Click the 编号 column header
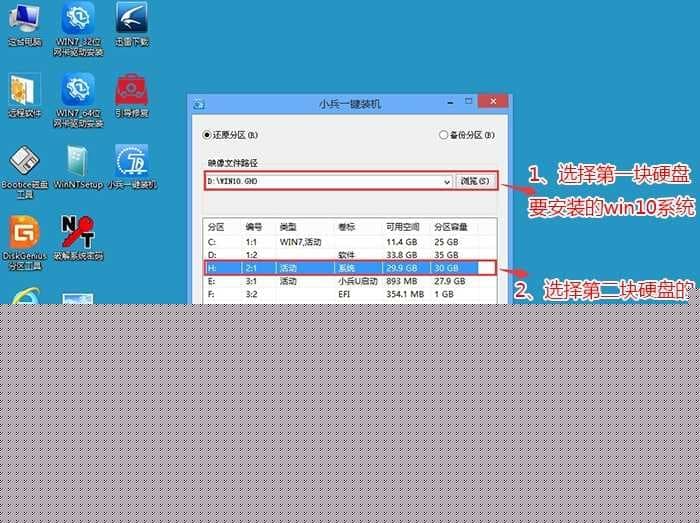Screen dimensions: 700x523 coord(254,227)
